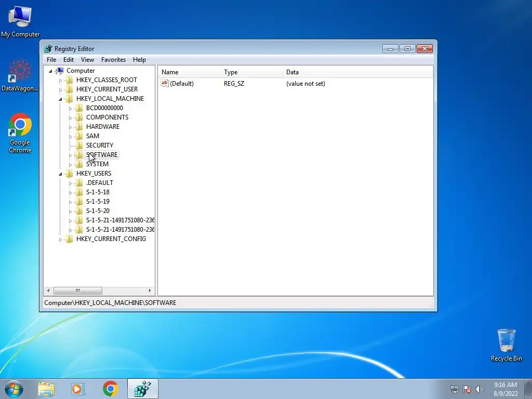This screenshot has height=399, width=532.
Task: Expand the SOFTWARE key arrow
Action: (70, 155)
